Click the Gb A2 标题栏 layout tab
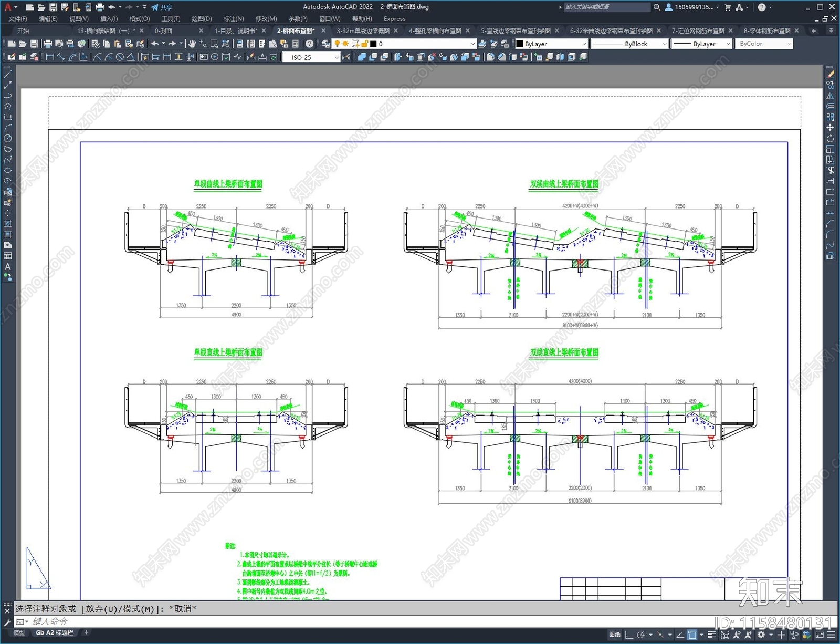This screenshot has width=840, height=644. tap(55, 633)
